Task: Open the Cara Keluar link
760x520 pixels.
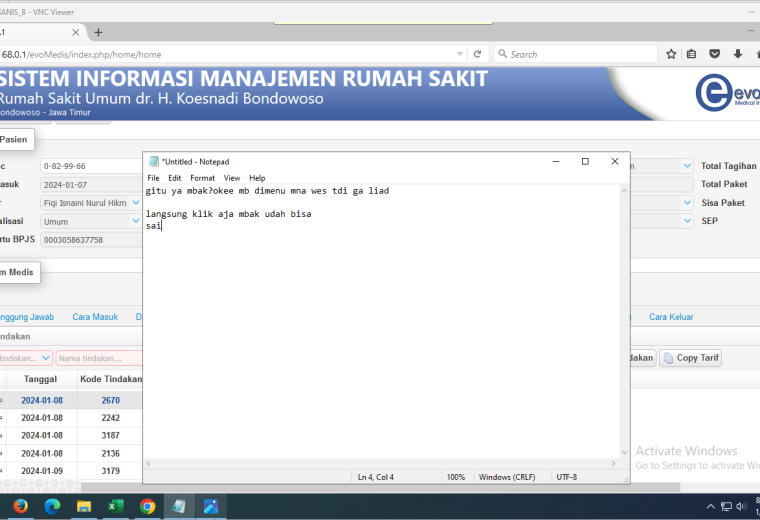Action: pyautogui.click(x=671, y=317)
